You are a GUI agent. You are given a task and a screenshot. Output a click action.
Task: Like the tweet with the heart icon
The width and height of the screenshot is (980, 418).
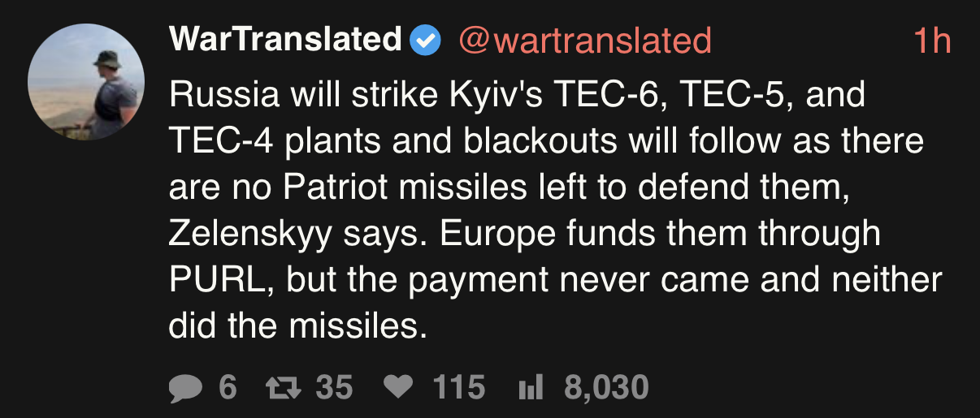398,388
